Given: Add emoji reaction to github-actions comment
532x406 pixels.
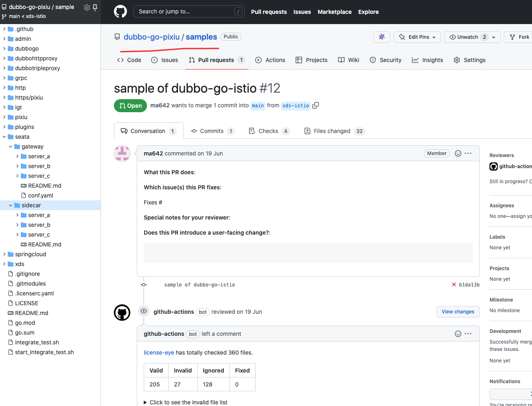Looking at the screenshot, I should point(458,334).
